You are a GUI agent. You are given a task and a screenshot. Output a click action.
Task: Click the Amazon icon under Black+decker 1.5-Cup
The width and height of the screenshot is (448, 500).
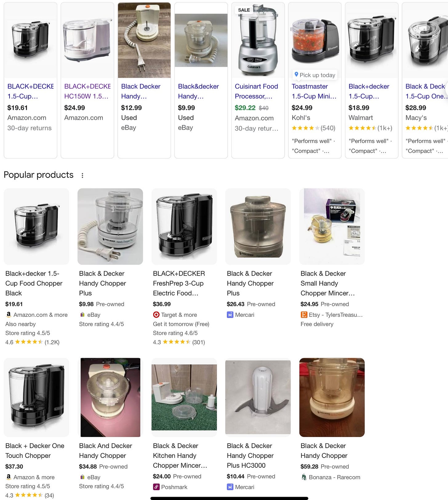[x=8, y=315]
